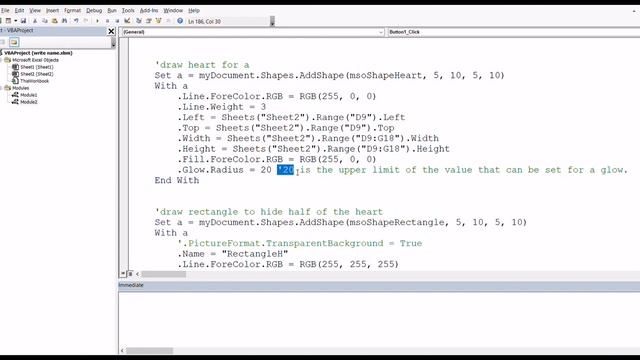
Task: Save the workbook with the floppy icon
Action: click(23, 21)
